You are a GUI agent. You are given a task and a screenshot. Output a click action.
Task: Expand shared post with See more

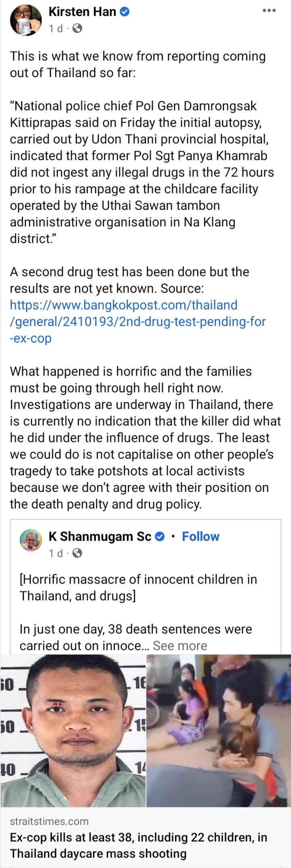click(x=180, y=646)
